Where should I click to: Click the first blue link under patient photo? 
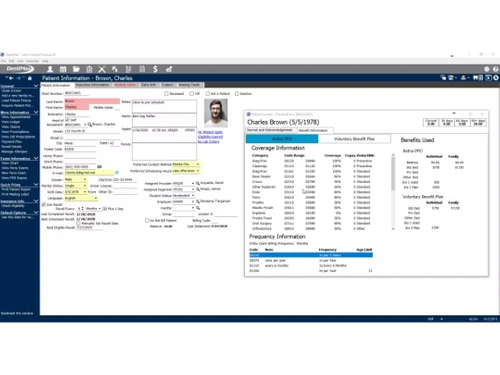210,132
